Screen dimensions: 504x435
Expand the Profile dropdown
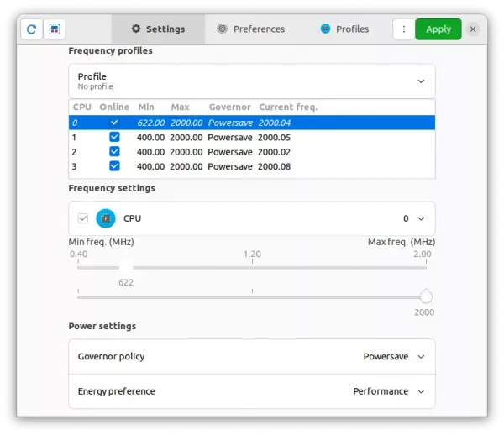[x=420, y=81]
